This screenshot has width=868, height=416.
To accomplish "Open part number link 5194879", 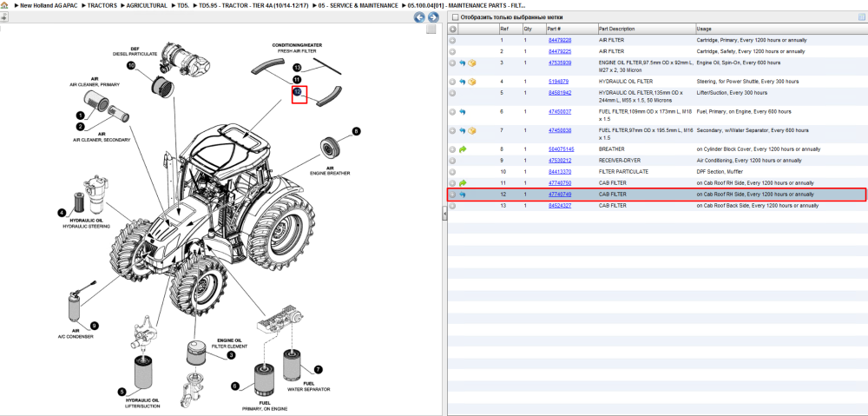I will coord(557,82).
